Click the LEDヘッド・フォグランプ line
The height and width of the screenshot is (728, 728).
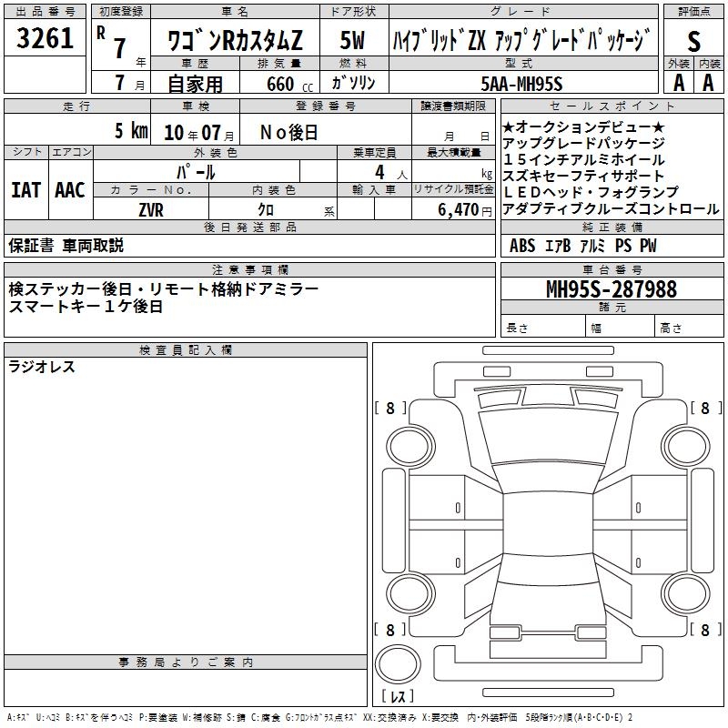590,192
